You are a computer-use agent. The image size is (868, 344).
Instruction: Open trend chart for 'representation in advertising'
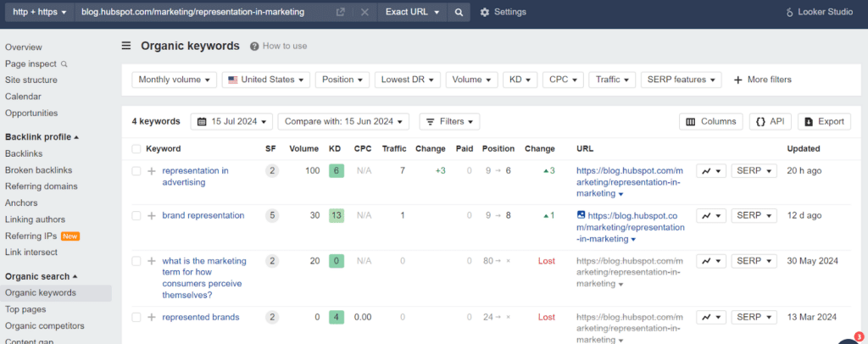point(711,171)
